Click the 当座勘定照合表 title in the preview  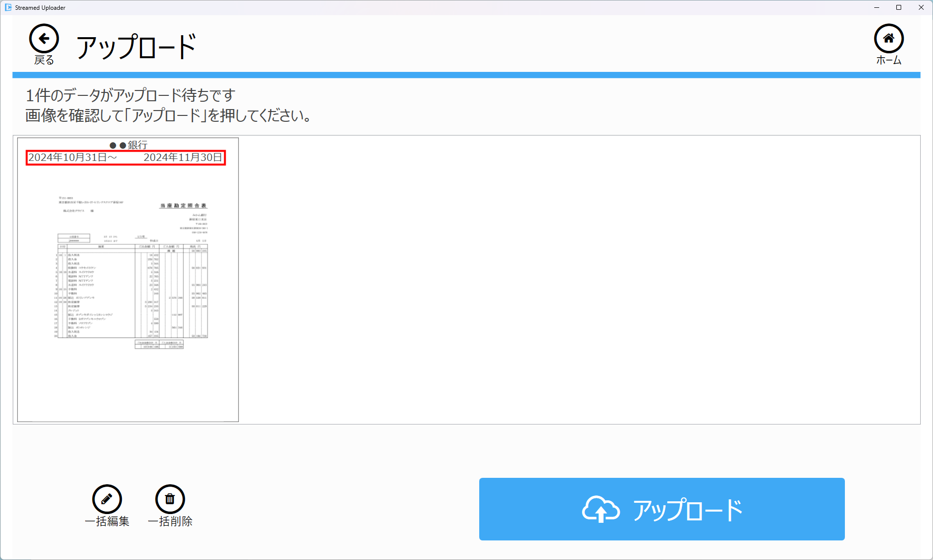coord(184,205)
